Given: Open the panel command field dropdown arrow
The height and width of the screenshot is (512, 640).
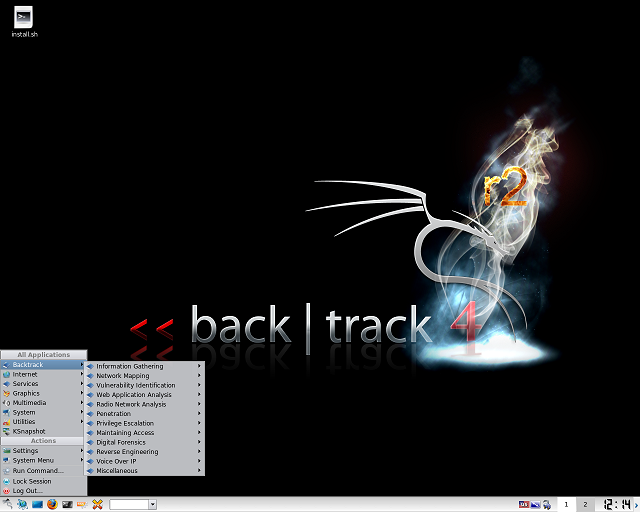Looking at the screenshot, I should (x=153, y=505).
